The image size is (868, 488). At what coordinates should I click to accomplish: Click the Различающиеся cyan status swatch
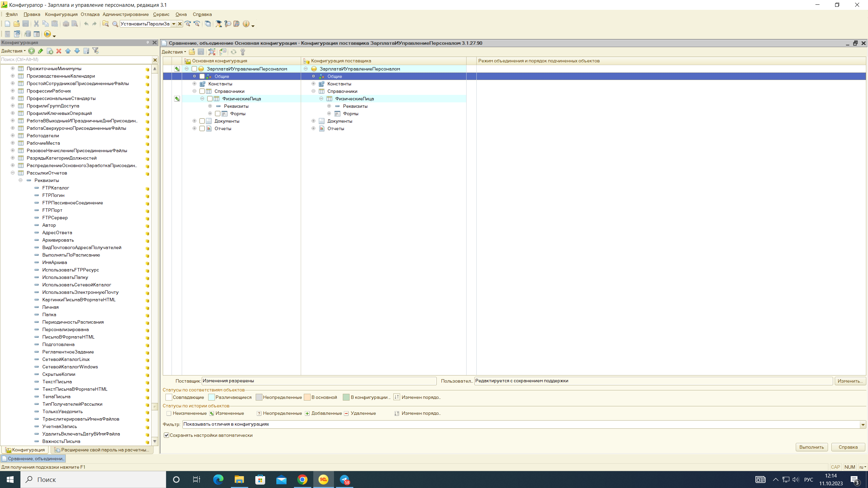point(212,397)
